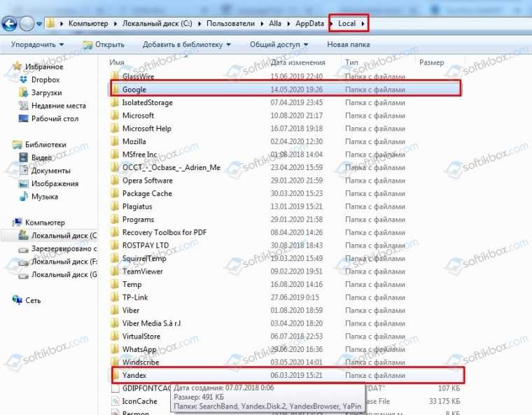Screen dimensions: 532x415
Task: Open Dropbox in the favorites list
Action: 45,80
